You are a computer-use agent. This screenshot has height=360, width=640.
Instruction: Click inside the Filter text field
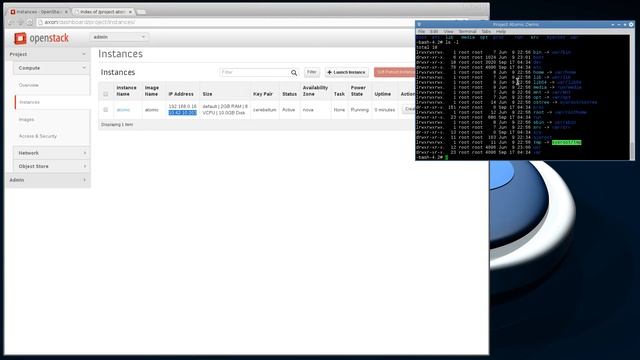[255, 72]
